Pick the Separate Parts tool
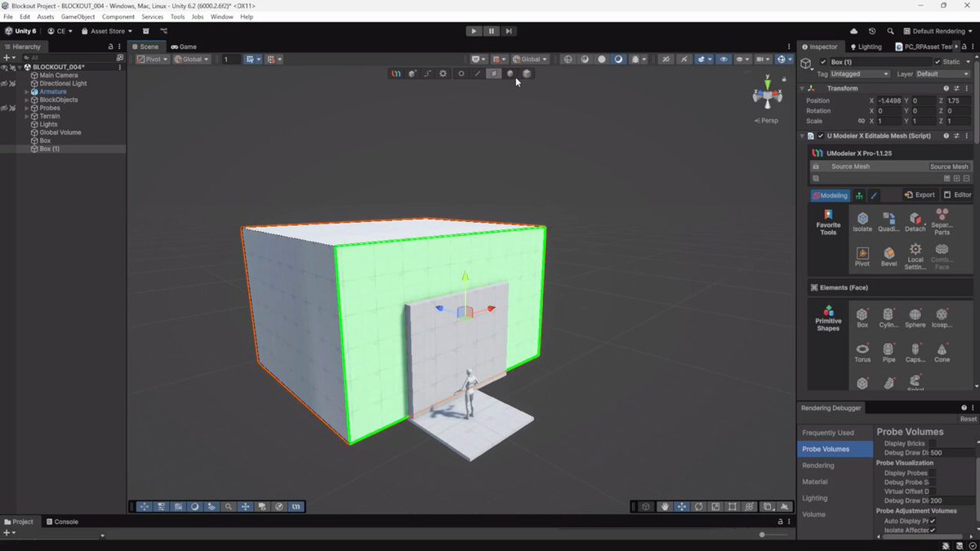This screenshot has width=980, height=551. 942,221
